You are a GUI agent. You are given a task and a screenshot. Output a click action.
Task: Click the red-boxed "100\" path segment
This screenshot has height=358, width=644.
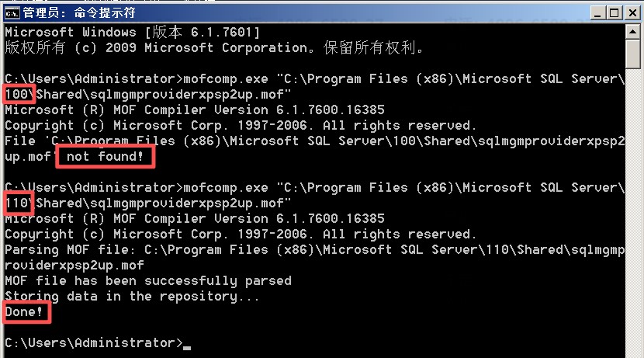[19, 95]
